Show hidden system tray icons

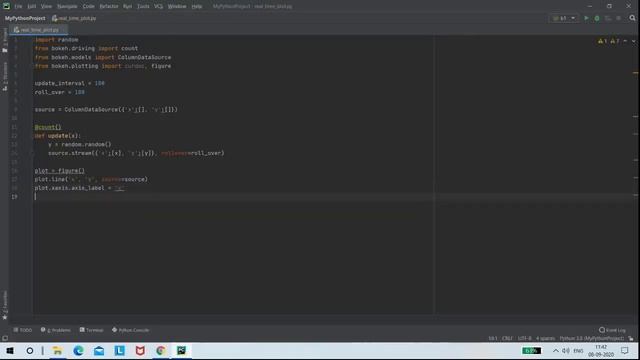tap(556, 351)
